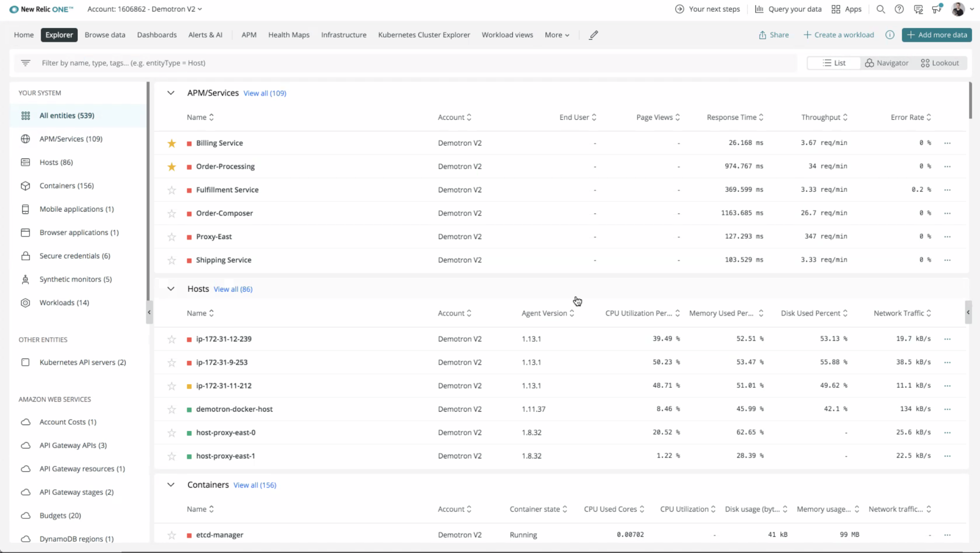The height and width of the screenshot is (553, 980).
Task: Click the filter icon beside the filter bar
Action: 25,63
